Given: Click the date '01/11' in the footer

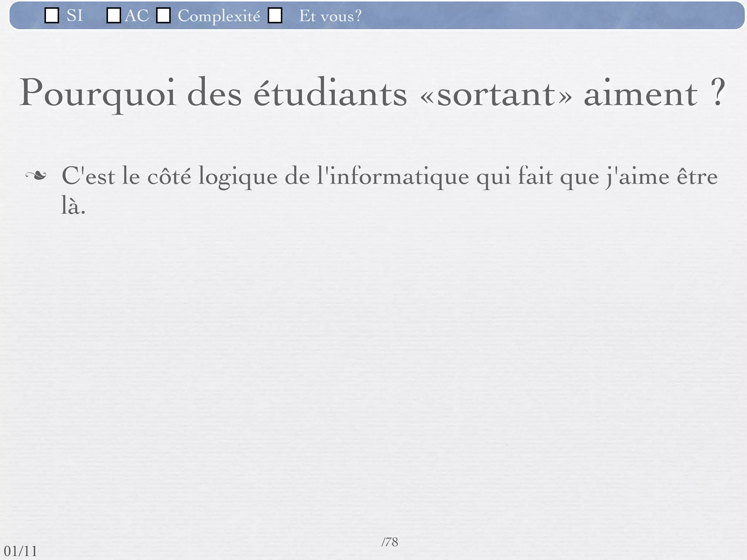Looking at the screenshot, I should pos(20,551).
